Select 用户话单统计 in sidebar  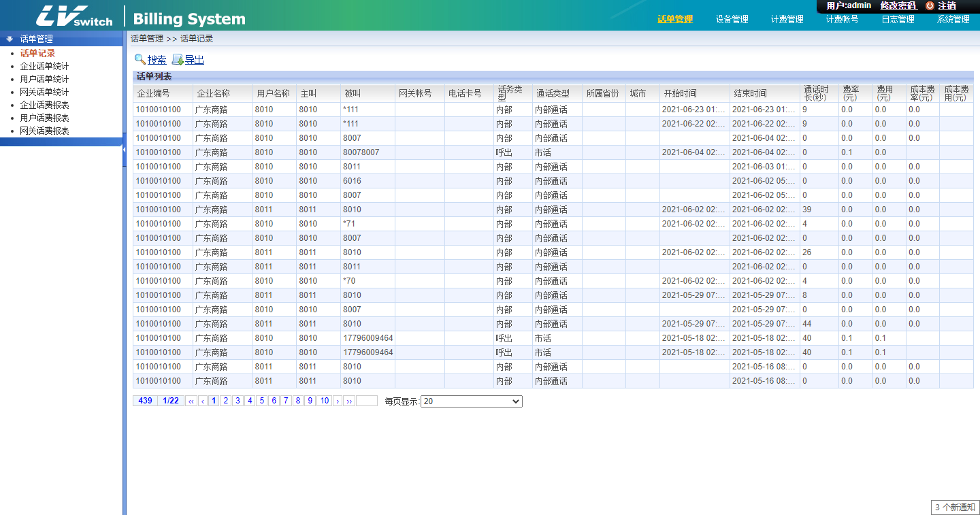[44, 79]
